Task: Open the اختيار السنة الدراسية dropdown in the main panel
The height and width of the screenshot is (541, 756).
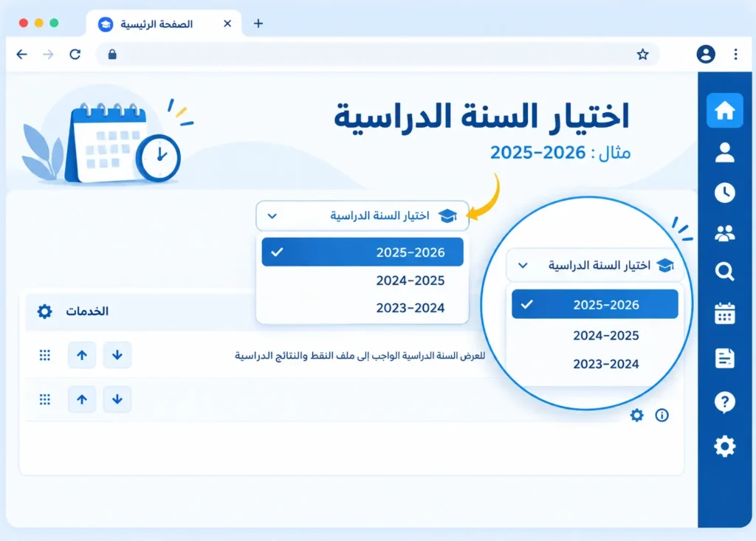Action: (362, 216)
